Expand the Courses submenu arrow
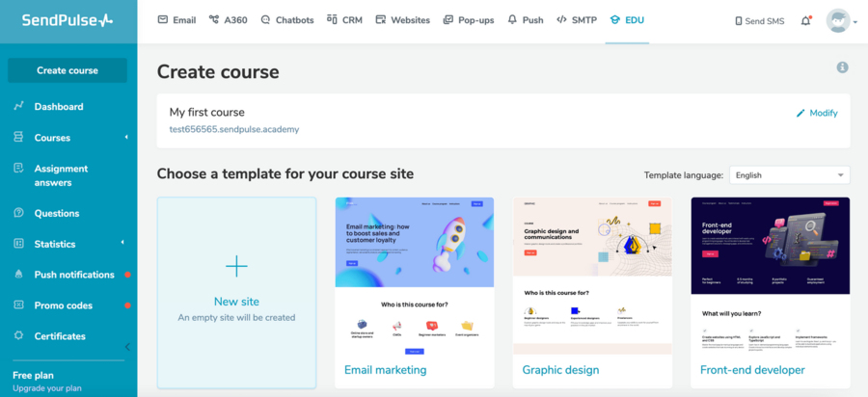Image resolution: width=868 pixels, height=397 pixels. point(125,138)
